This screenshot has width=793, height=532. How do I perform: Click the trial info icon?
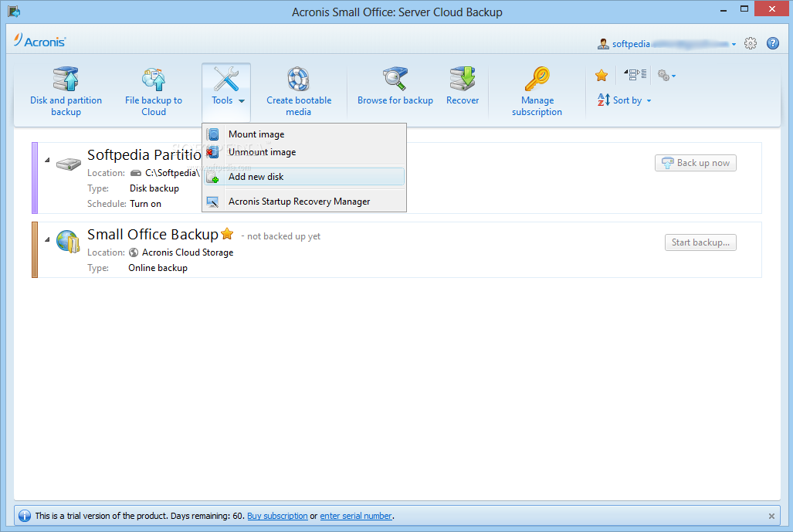(x=24, y=516)
